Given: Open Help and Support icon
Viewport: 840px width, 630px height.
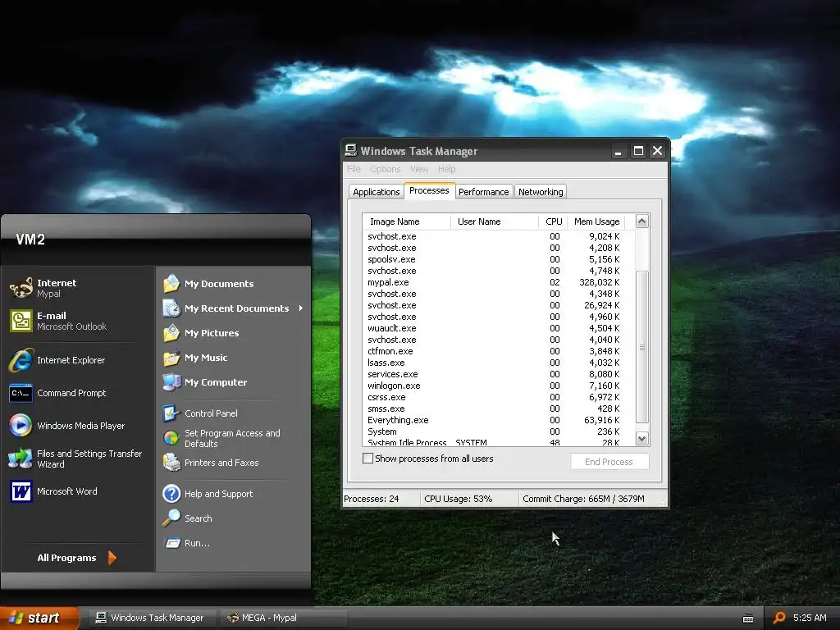Looking at the screenshot, I should (x=171, y=493).
